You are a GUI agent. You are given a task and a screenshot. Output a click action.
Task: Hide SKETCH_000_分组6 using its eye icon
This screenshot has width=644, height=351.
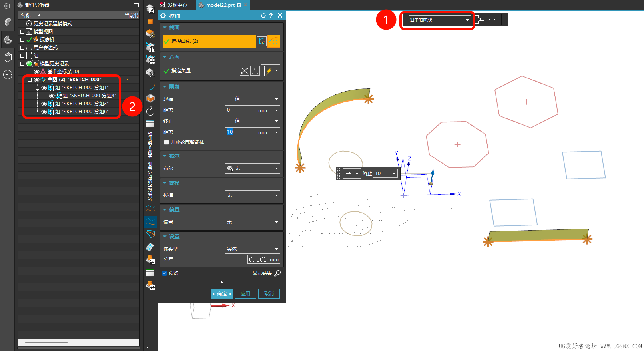[x=44, y=112]
